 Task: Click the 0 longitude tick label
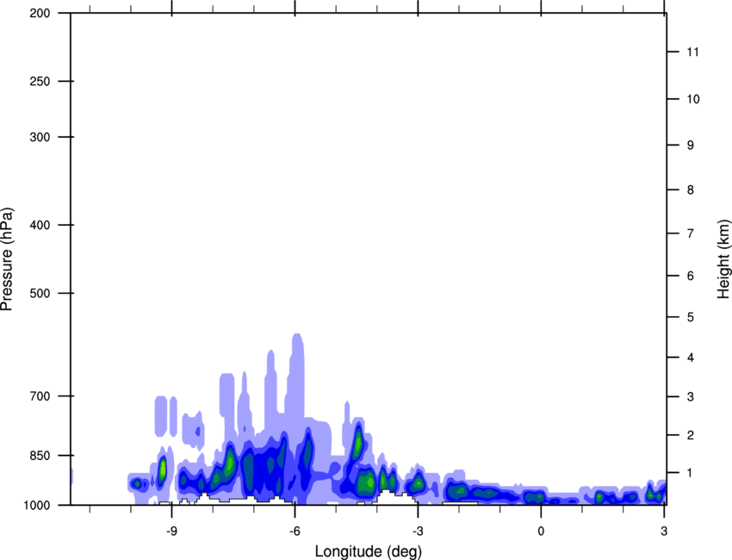[x=541, y=531]
